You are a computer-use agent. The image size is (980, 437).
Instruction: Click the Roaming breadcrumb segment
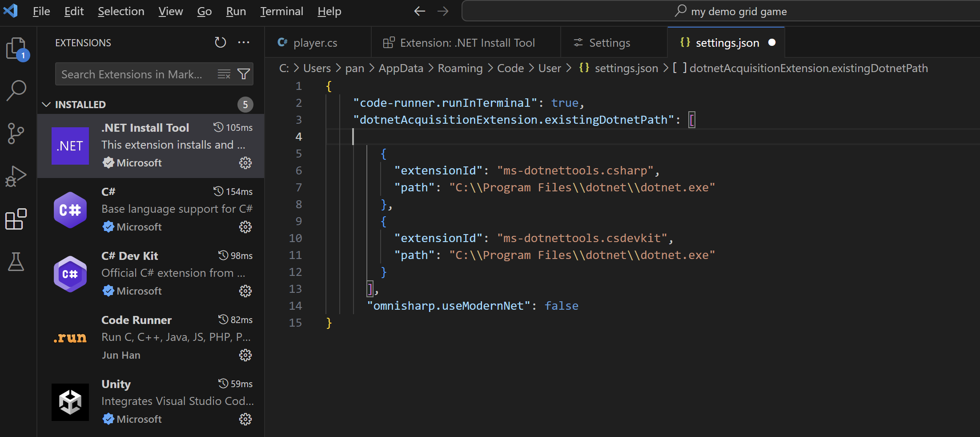(460, 68)
